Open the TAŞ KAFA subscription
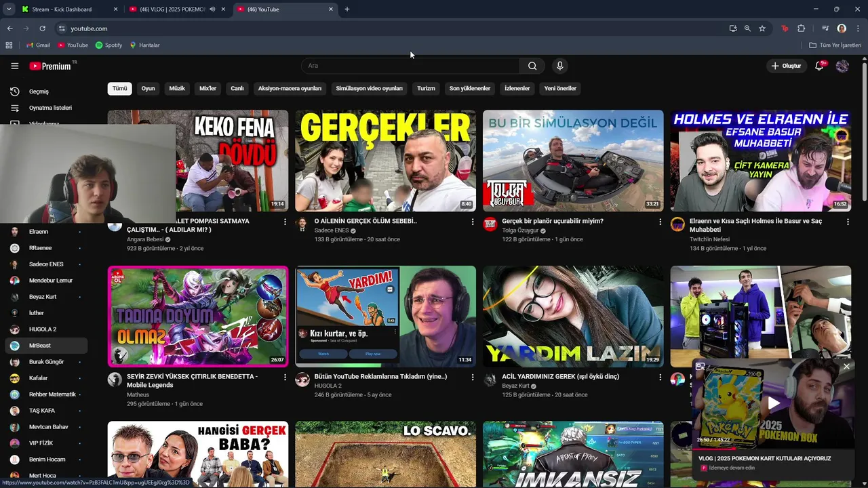This screenshot has width=868, height=488. pyautogui.click(x=46, y=411)
